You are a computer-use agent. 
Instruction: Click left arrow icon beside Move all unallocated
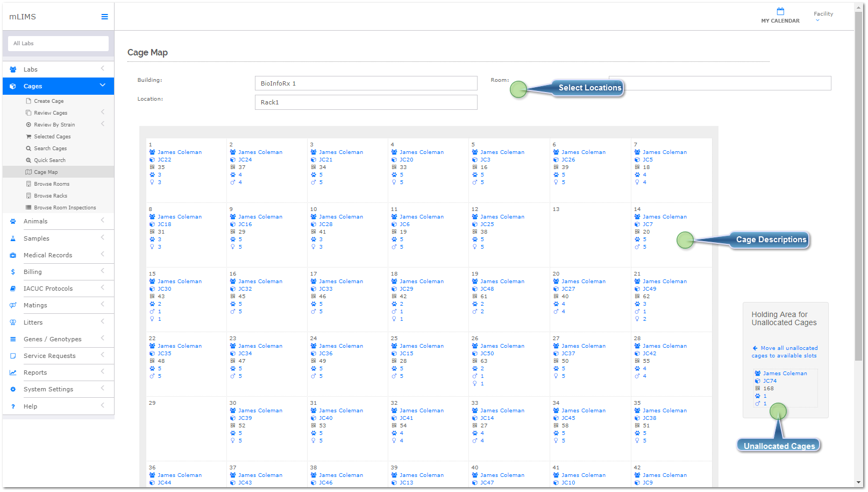(755, 348)
